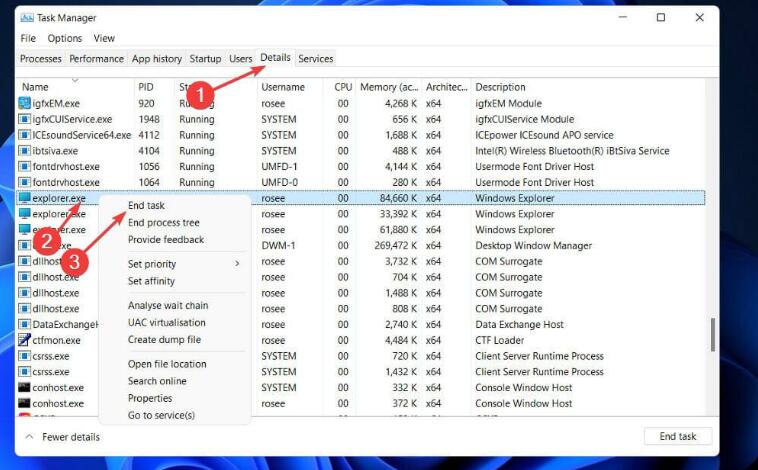Expand the Set priority submenu arrow
The image size is (758, 470).
tap(237, 264)
